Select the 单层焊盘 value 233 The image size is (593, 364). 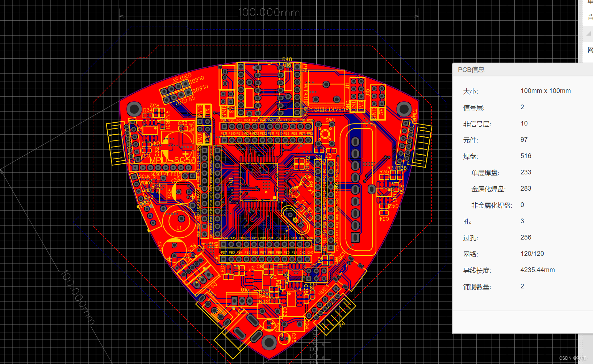(x=526, y=172)
